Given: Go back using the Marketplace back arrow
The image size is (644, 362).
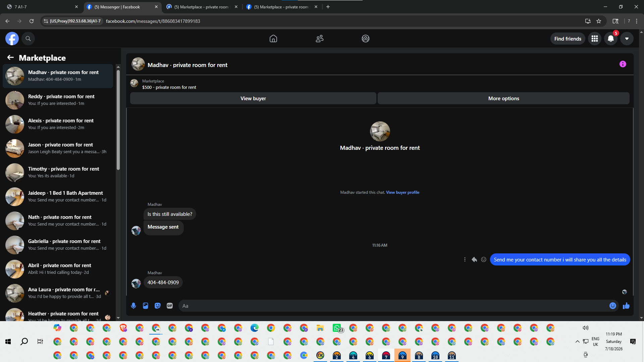Looking at the screenshot, I should pyautogui.click(x=10, y=58).
